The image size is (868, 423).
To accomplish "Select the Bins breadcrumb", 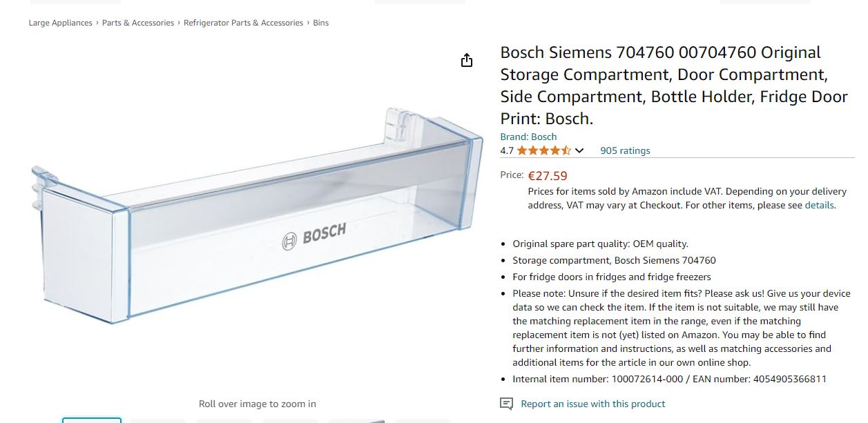I will tap(320, 23).
